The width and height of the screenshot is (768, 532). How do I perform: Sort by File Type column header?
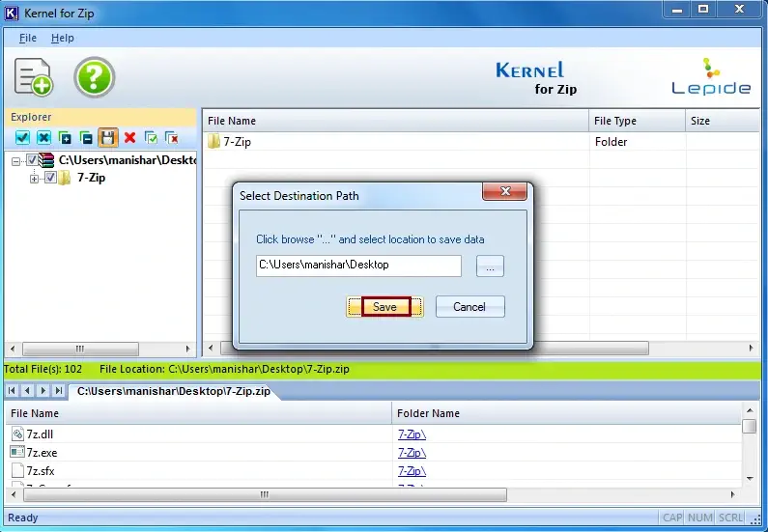pos(637,121)
